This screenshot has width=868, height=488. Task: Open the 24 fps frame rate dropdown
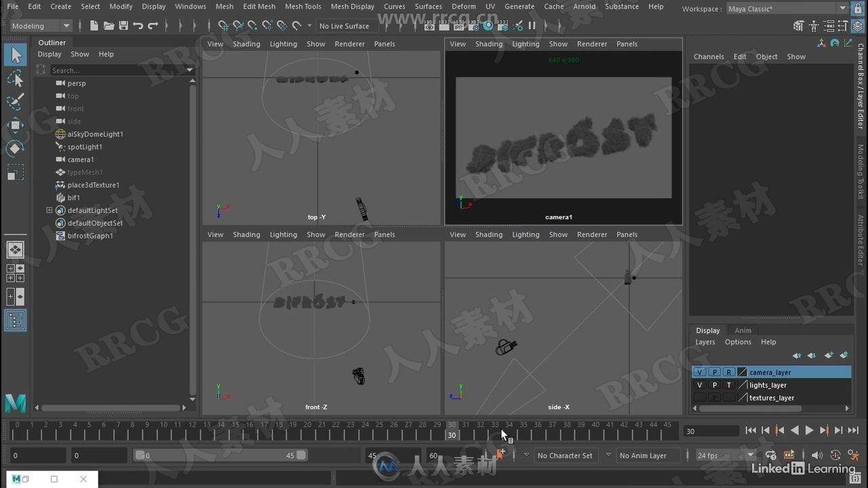click(726, 455)
